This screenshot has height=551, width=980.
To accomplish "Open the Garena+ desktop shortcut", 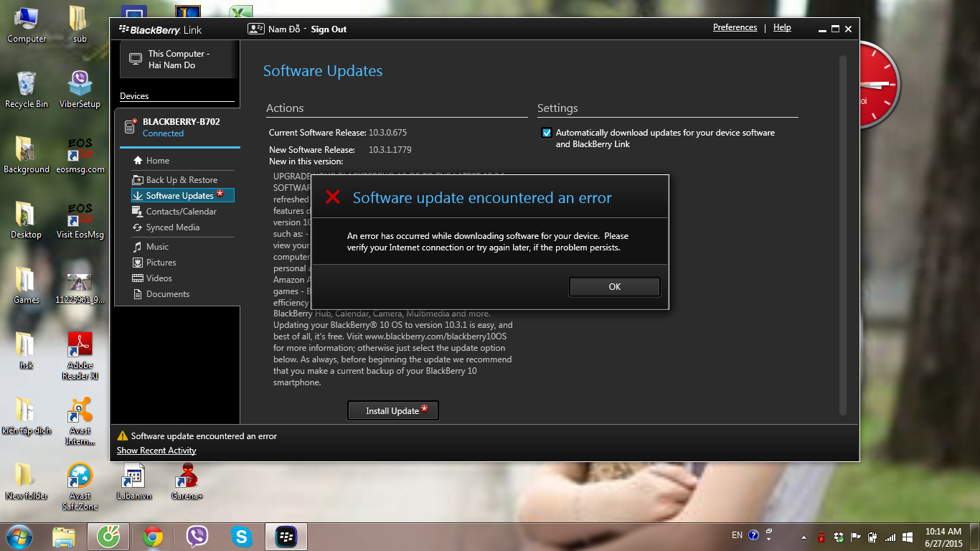I will (187, 481).
